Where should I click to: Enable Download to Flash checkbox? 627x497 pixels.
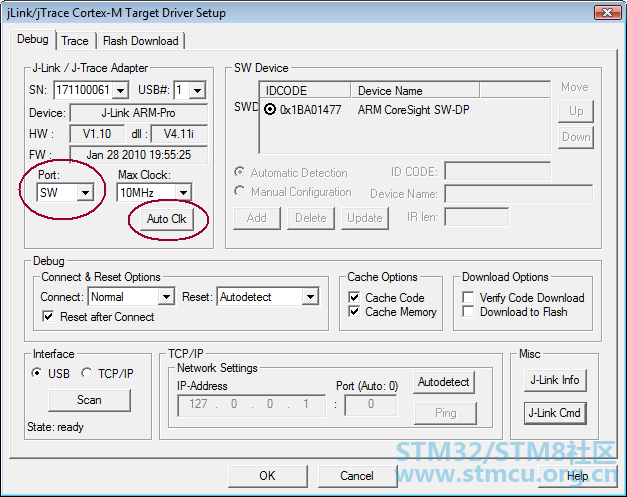(x=468, y=311)
